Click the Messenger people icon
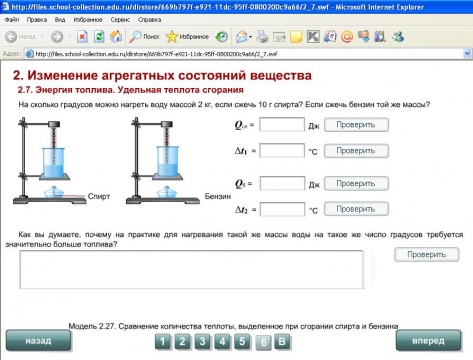The width and height of the screenshot is (473, 360). [x=398, y=36]
